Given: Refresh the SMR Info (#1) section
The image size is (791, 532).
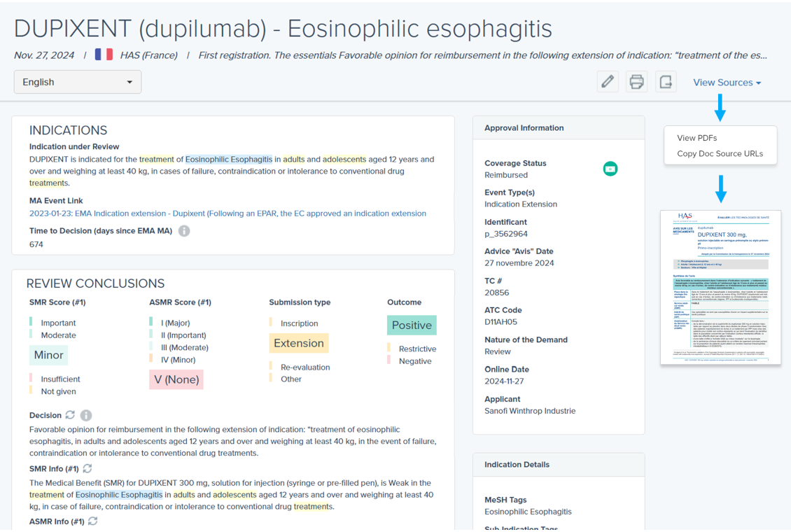Looking at the screenshot, I should [x=87, y=468].
